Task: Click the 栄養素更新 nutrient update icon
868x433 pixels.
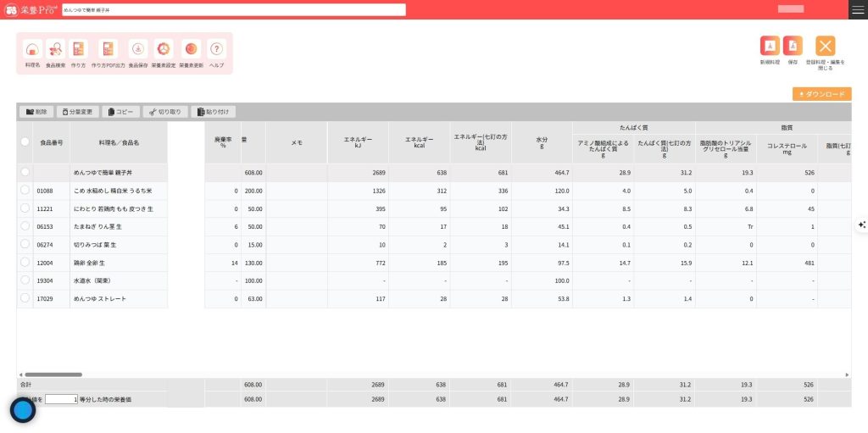Action: (191, 49)
